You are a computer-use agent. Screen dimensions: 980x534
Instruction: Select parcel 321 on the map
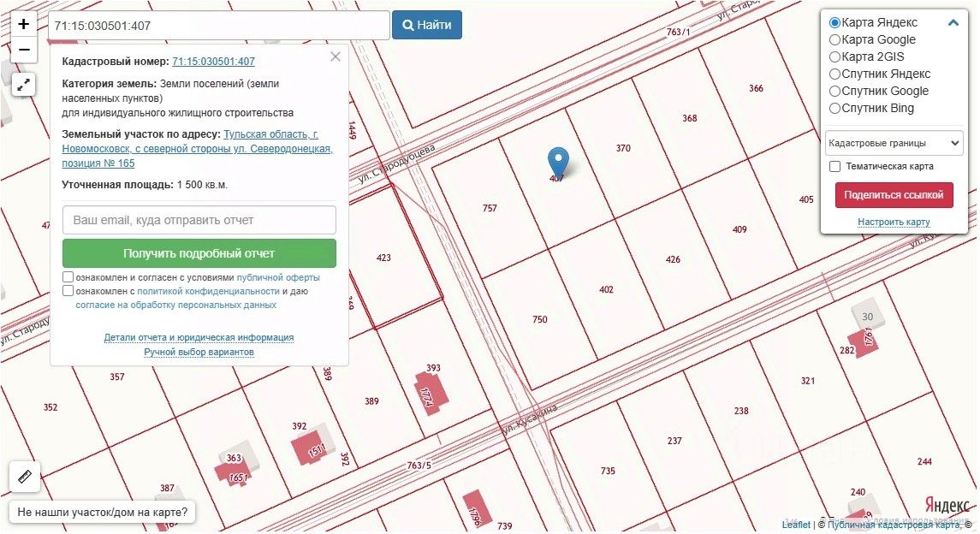(x=807, y=380)
